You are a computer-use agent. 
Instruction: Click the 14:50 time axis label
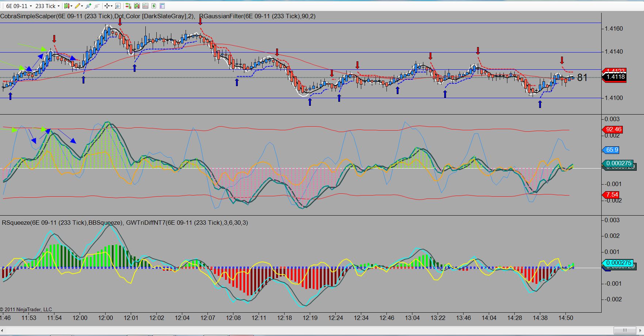pyautogui.click(x=566, y=318)
